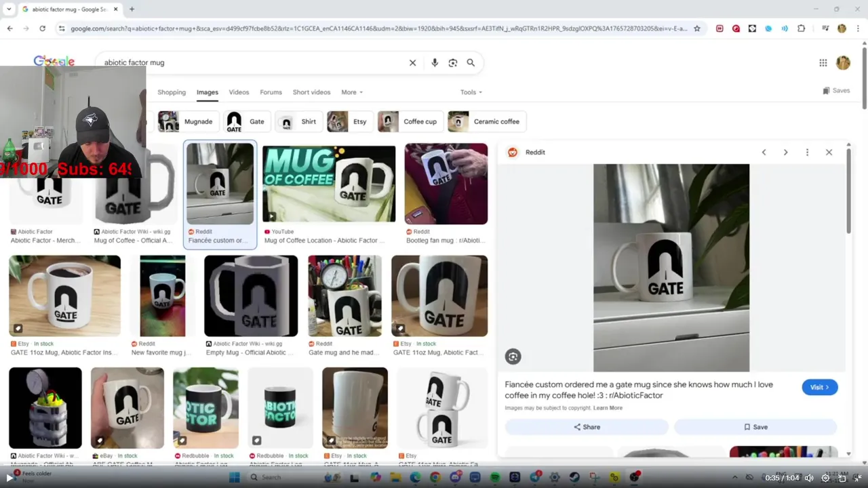Viewport: 868px width, 488px height.
Task: Click the magnifying glass search icon
Action: [x=471, y=62]
